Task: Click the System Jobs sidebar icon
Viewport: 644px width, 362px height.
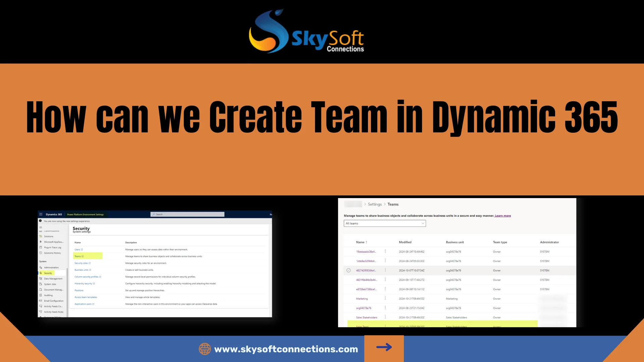Action: (41, 284)
